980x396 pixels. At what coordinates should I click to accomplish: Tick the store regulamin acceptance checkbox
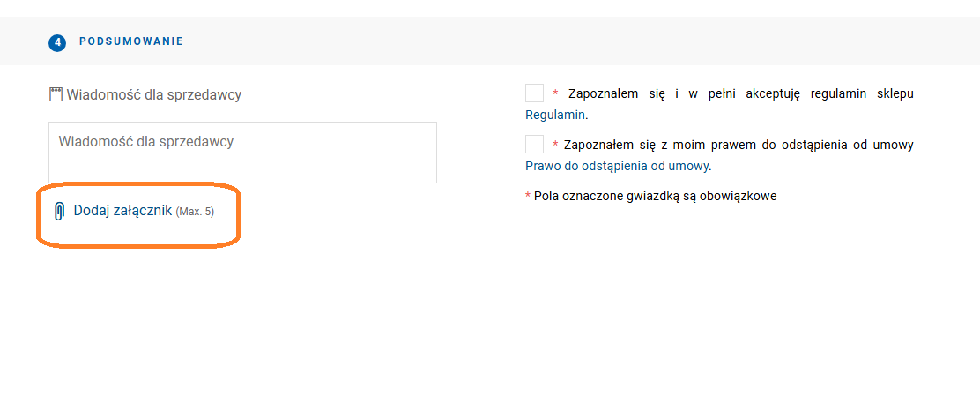click(x=534, y=93)
